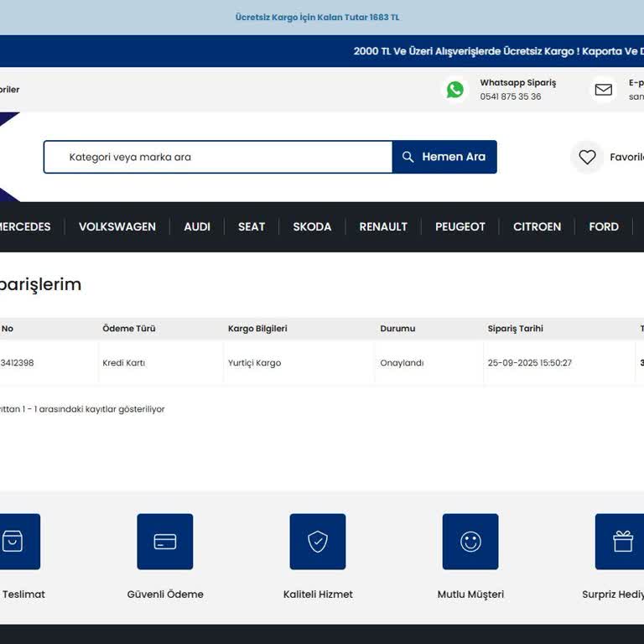Navigate to the Ford brand category

click(x=604, y=226)
